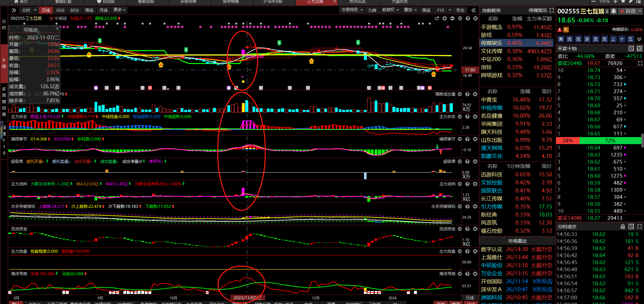
Task: Open main chart indicator settings gear
Action: point(460,18)
